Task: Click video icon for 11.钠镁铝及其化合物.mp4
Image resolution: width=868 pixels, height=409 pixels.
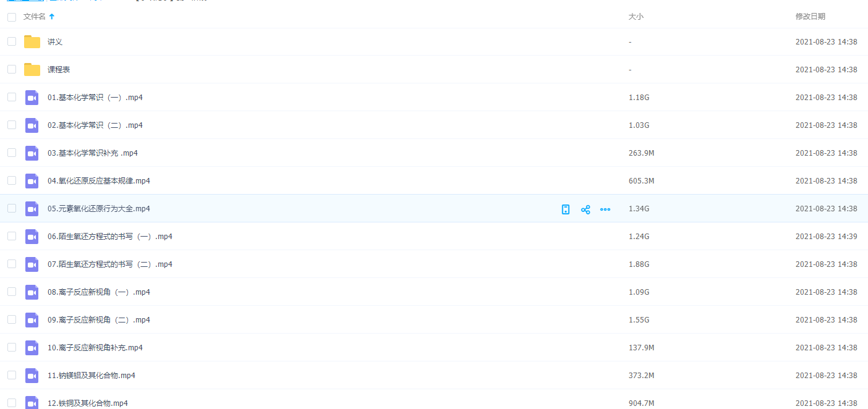Action: coord(32,376)
